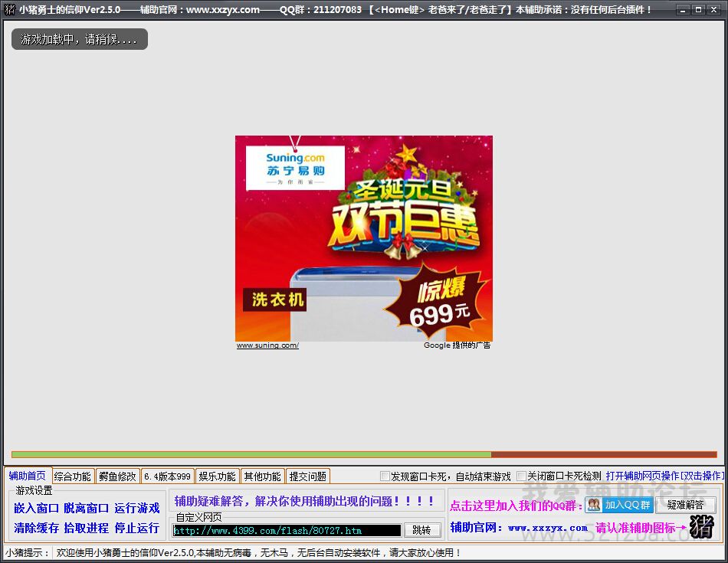The width and height of the screenshot is (728, 563).
Task: Click the 请认准辅助图标 pink text
Action: (x=641, y=528)
